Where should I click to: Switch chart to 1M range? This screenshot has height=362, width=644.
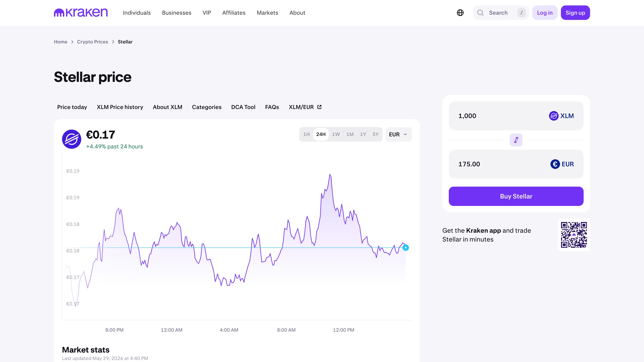tap(350, 134)
